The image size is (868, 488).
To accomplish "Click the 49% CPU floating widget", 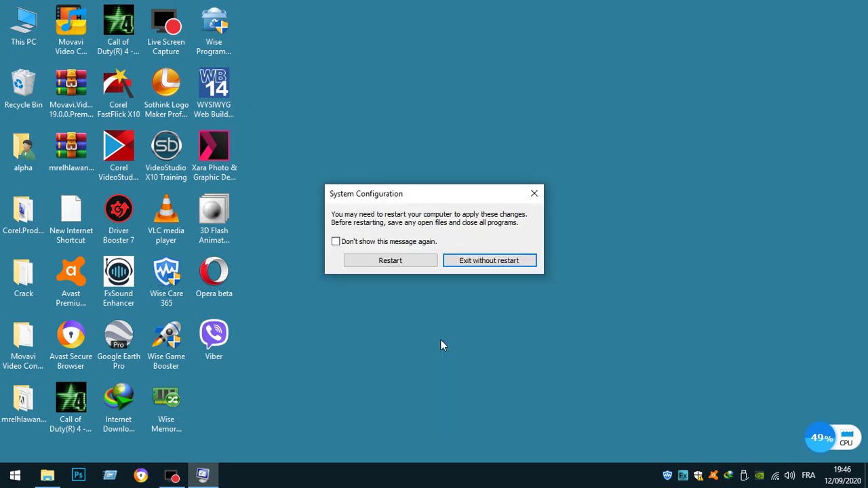I will click(833, 438).
